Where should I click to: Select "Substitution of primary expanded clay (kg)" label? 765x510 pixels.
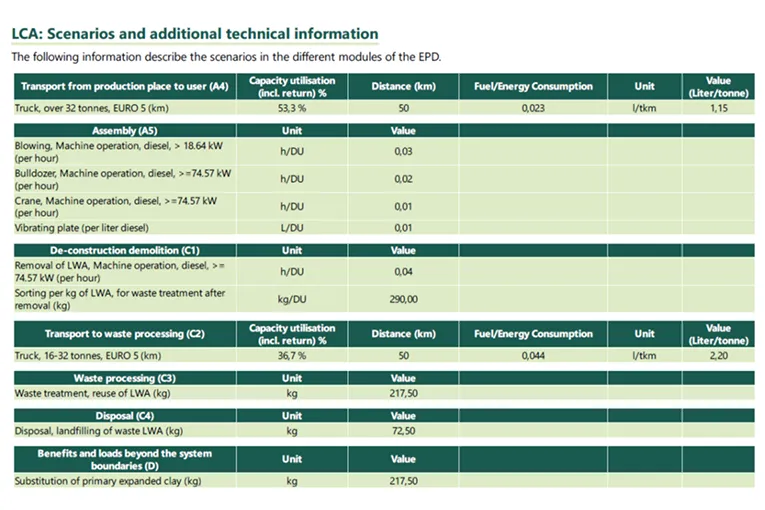pos(108,481)
